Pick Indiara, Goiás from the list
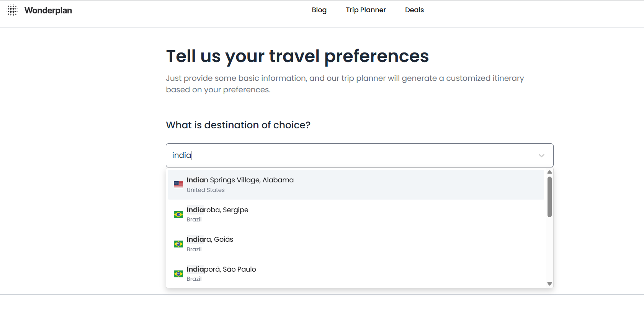 tap(210, 239)
